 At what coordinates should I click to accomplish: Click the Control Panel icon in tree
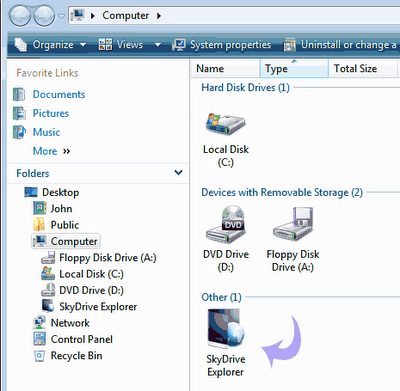(x=39, y=339)
